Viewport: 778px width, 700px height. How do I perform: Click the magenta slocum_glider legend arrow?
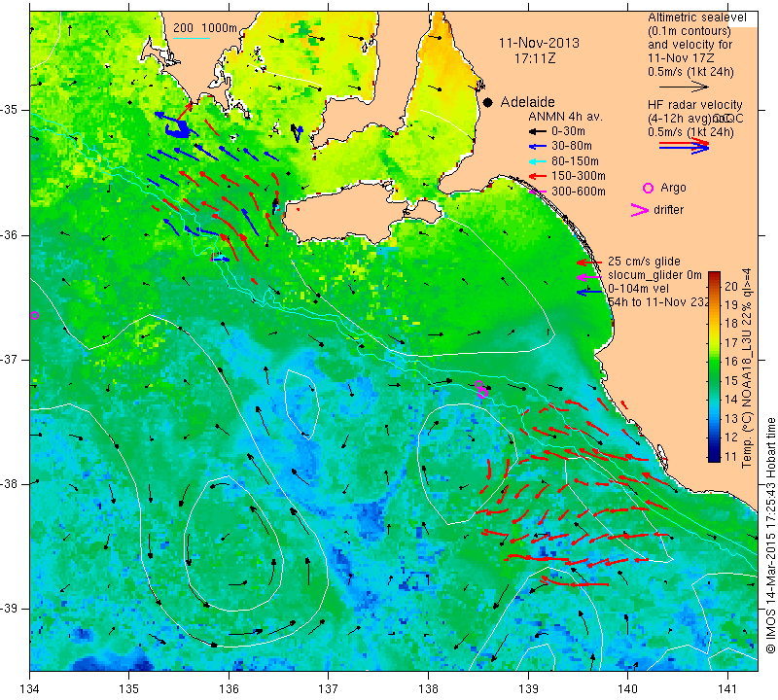click(x=589, y=276)
